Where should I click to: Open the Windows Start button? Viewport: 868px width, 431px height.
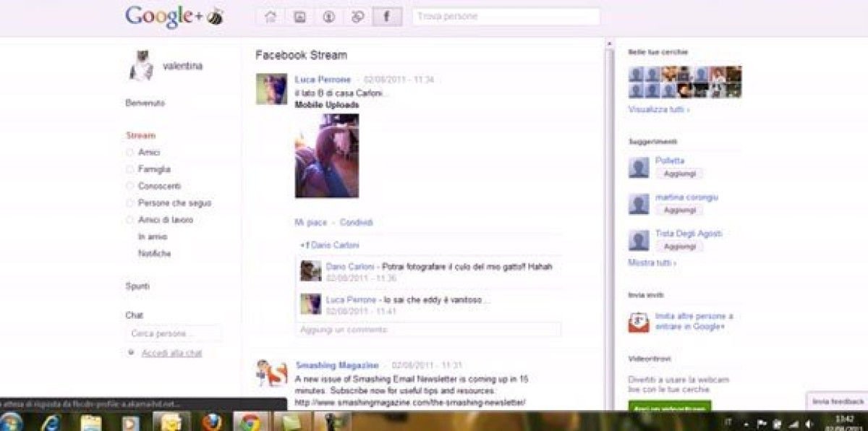click(12, 422)
